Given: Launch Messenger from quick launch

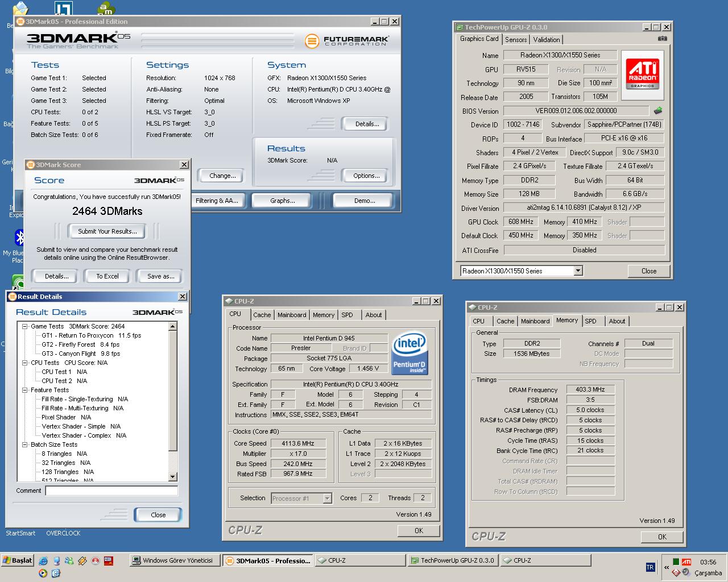Looking at the screenshot, I should coord(69,561).
